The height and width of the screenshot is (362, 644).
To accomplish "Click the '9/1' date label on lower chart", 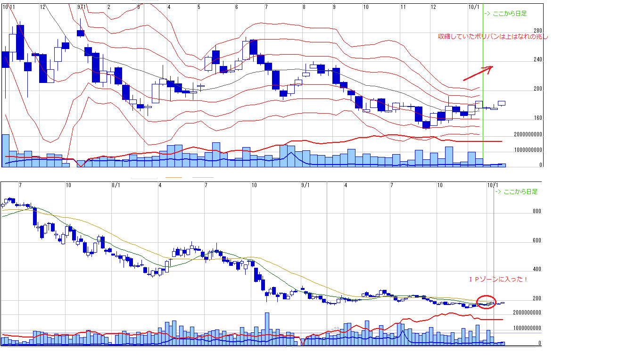I will pos(305,185).
